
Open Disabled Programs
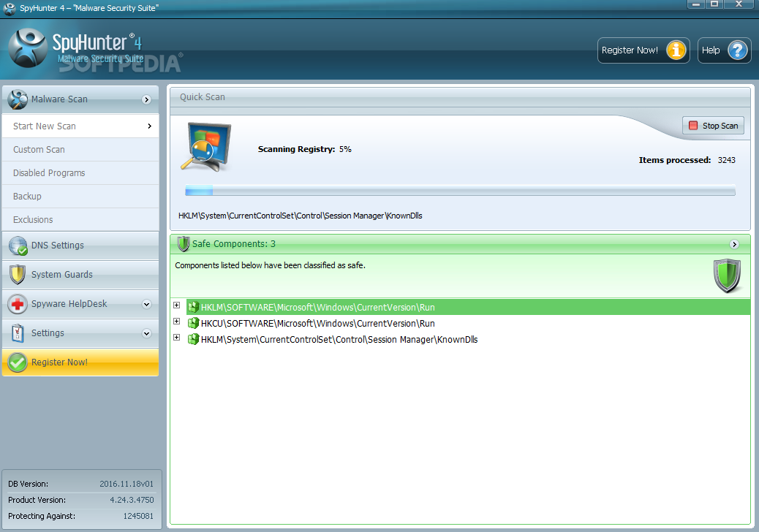coord(80,172)
